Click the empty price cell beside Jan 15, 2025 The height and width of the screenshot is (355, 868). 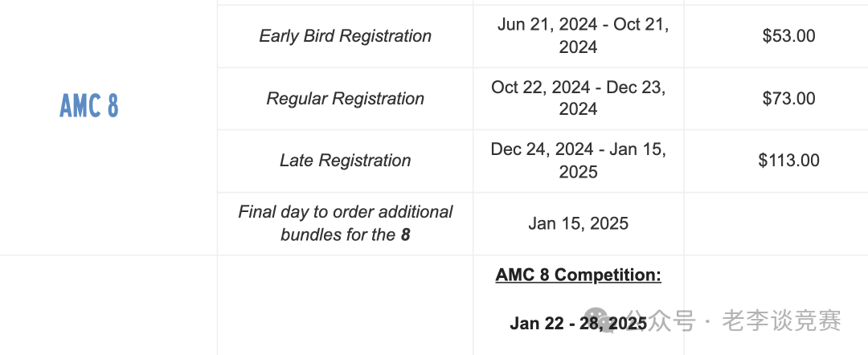coord(776,223)
